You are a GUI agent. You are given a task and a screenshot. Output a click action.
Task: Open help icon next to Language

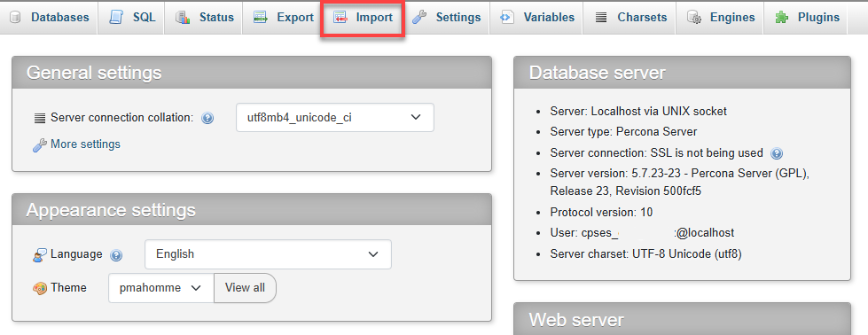[115, 255]
